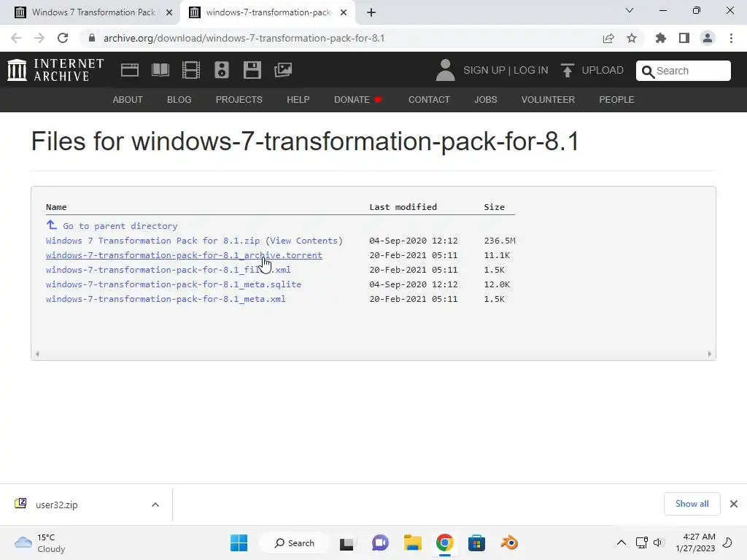Close the downloads bar
This screenshot has width=747, height=560.
734,504
